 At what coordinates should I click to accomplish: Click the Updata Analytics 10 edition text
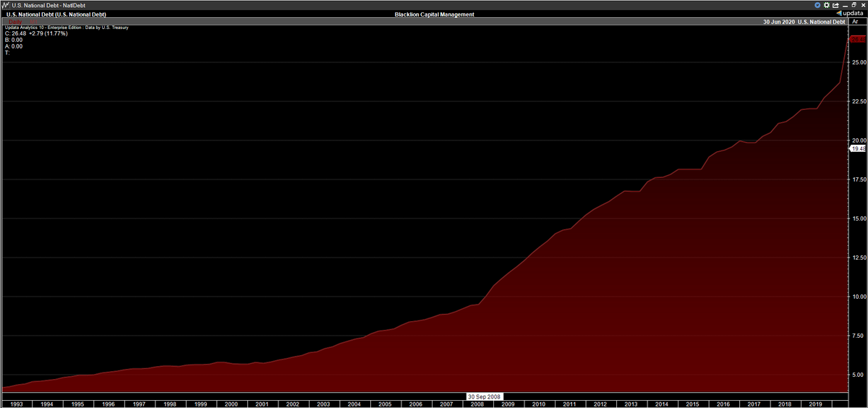pos(67,27)
